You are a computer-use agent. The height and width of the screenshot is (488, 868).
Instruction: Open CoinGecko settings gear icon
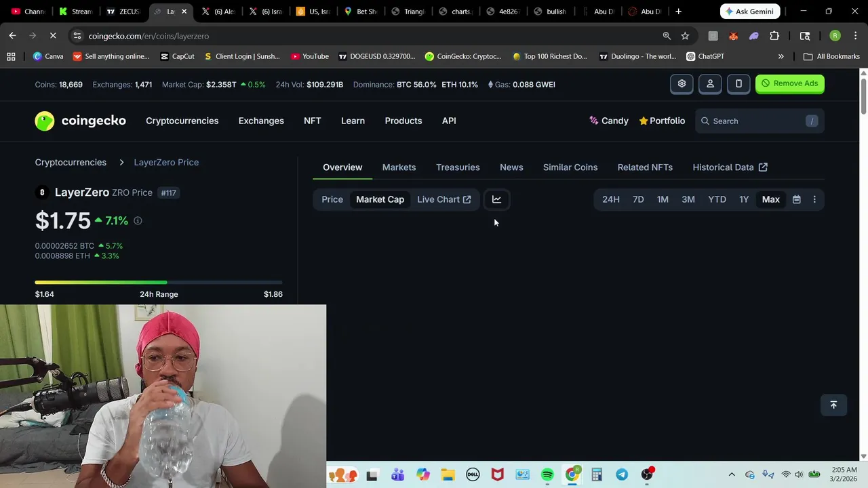click(682, 83)
